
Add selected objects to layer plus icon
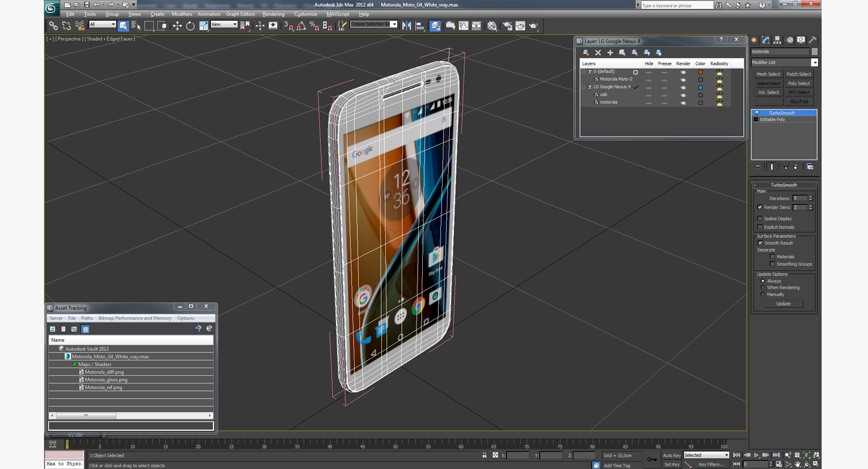(x=610, y=53)
